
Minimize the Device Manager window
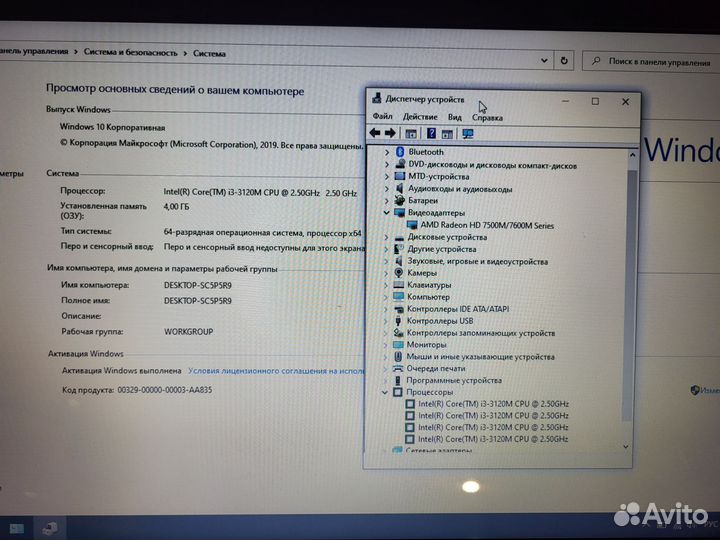pyautogui.click(x=566, y=101)
